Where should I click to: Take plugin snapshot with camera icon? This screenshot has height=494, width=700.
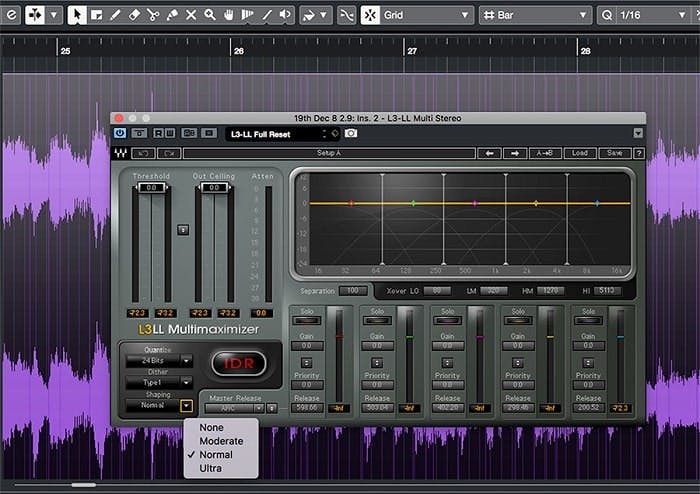351,133
